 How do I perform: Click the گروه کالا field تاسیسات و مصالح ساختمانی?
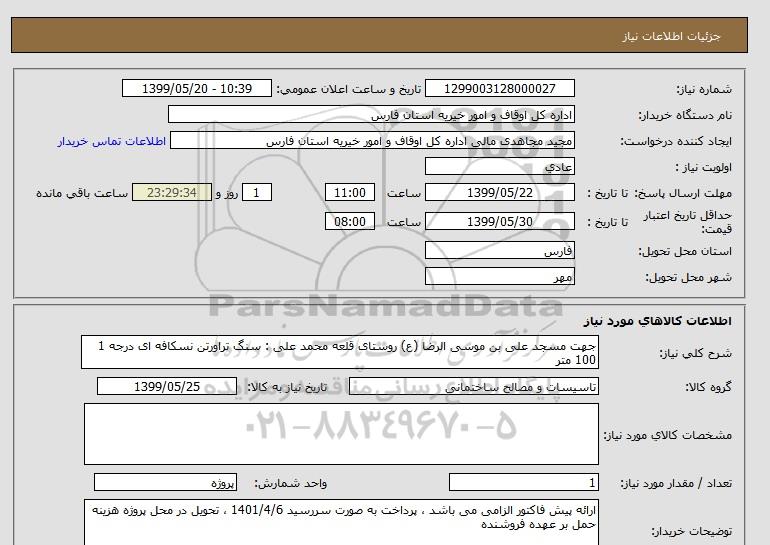click(x=474, y=387)
